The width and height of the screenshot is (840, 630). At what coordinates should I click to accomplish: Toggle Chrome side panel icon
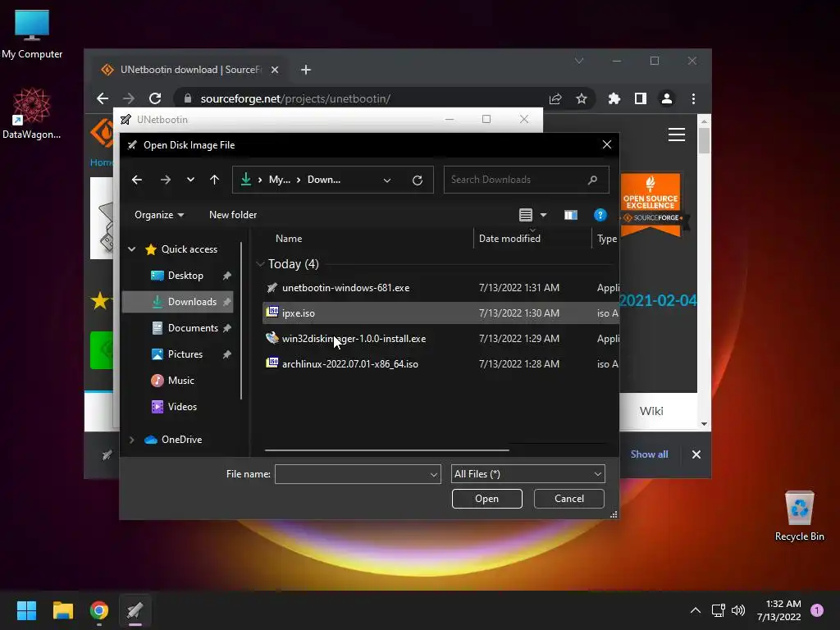(x=640, y=98)
